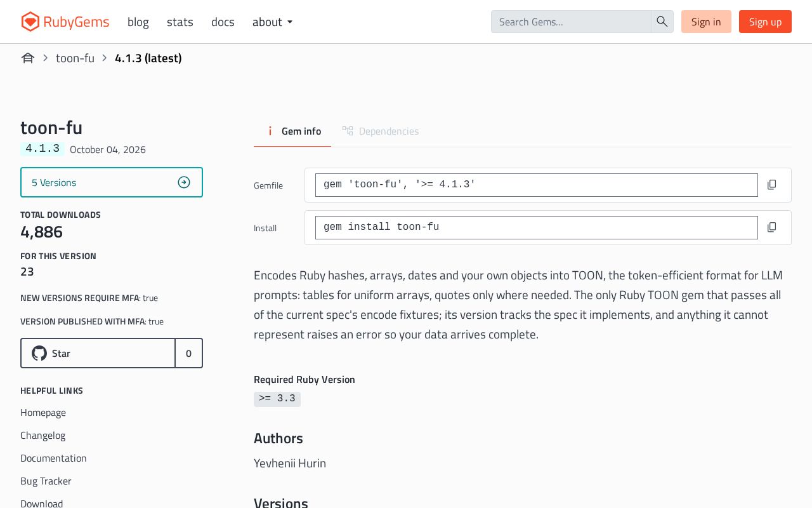The height and width of the screenshot is (508, 812).
Task: Click the GitHub Star button
Action: [x=98, y=353]
